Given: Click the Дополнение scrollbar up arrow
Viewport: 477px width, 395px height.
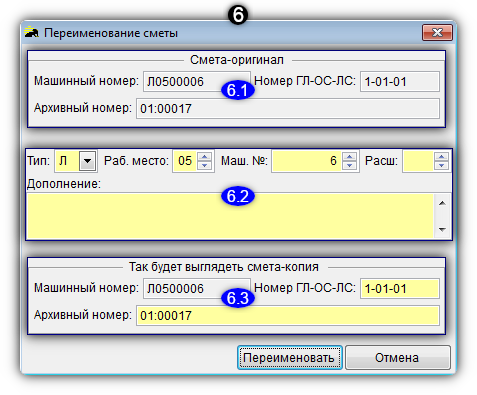Looking at the screenshot, I should pyautogui.click(x=442, y=203).
